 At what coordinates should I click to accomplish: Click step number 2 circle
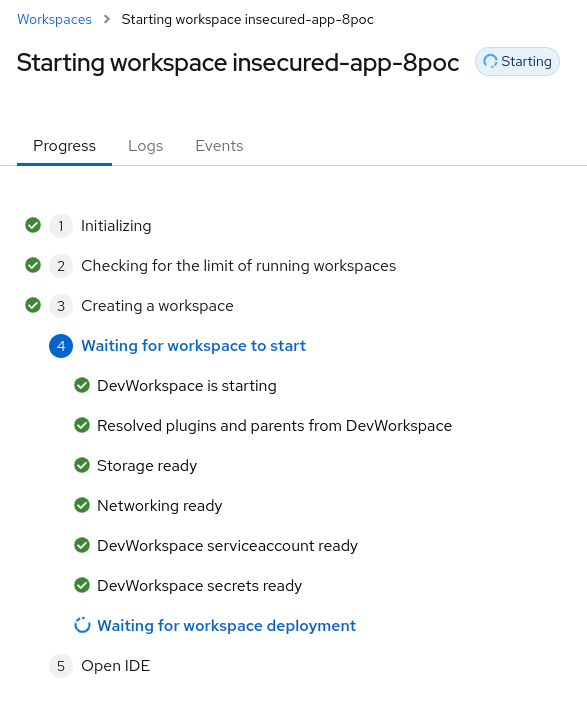pyautogui.click(x=61, y=266)
